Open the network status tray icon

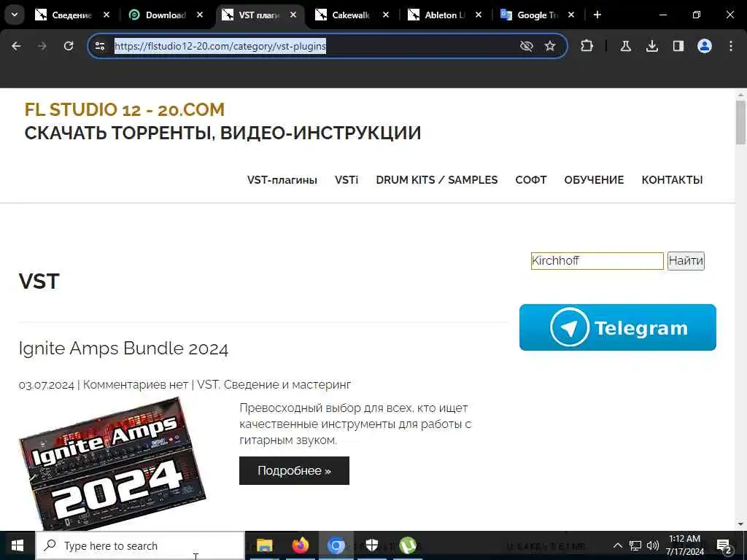635,545
